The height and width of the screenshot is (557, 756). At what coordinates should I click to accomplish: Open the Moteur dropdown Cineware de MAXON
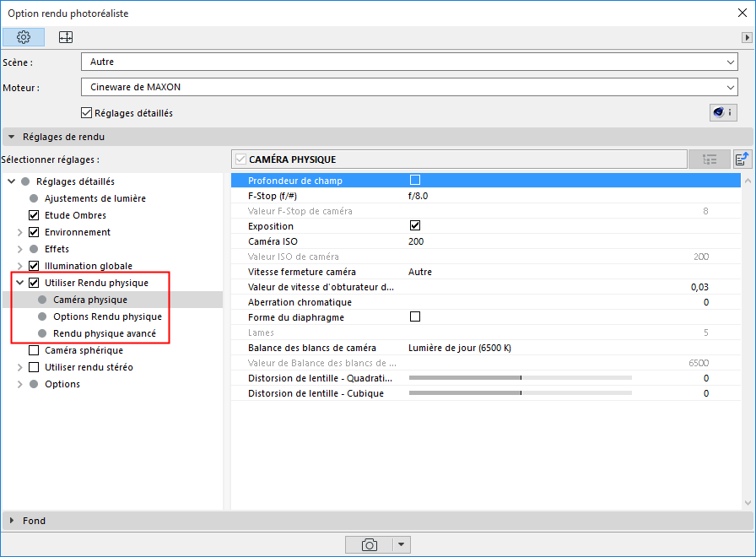(x=409, y=87)
